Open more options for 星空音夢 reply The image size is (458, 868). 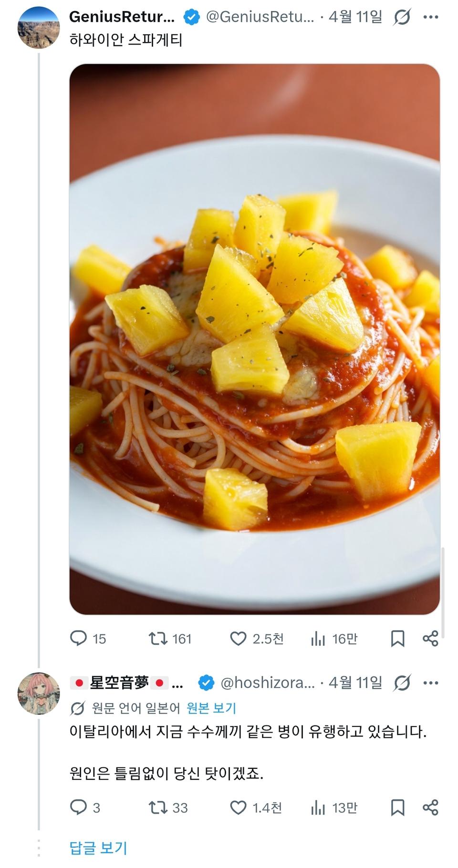click(430, 683)
